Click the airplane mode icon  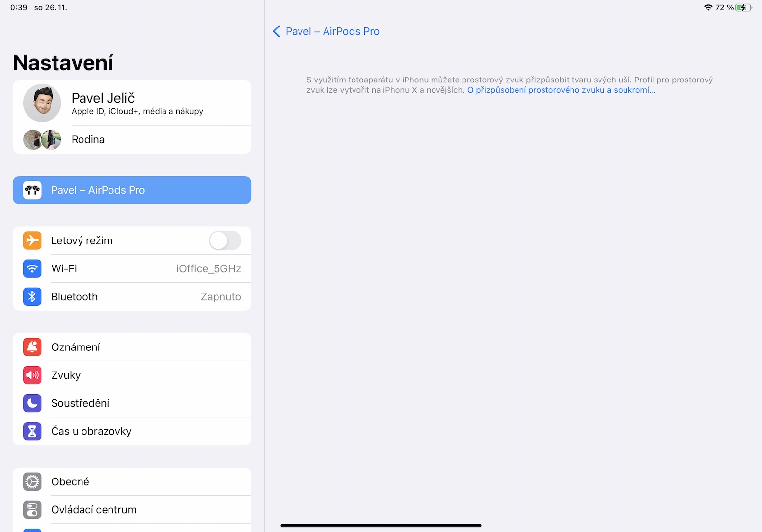[32, 240]
